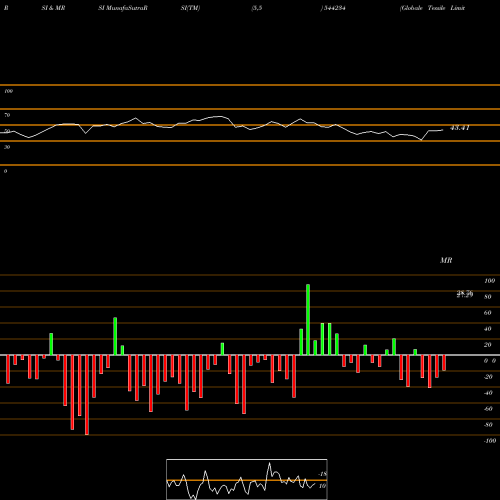500x500 pixels.
Task: Click the MR axis label -100
Action: pos(489,441)
